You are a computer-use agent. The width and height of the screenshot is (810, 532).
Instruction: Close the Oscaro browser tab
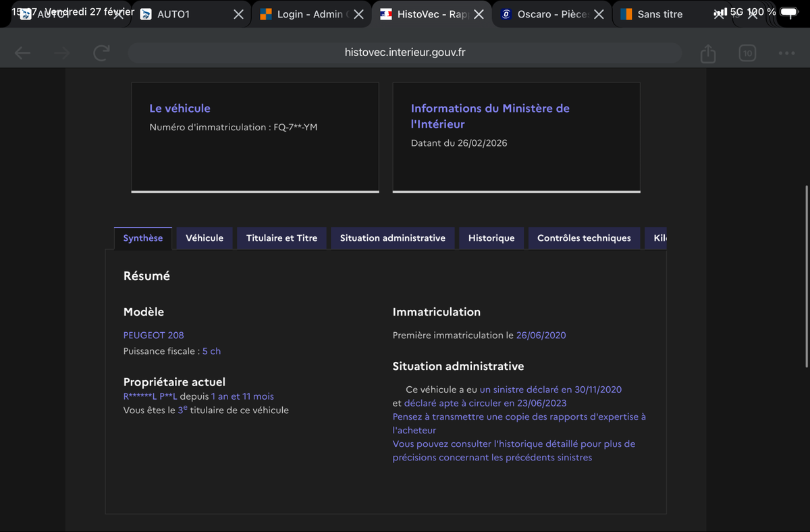tap(599, 14)
